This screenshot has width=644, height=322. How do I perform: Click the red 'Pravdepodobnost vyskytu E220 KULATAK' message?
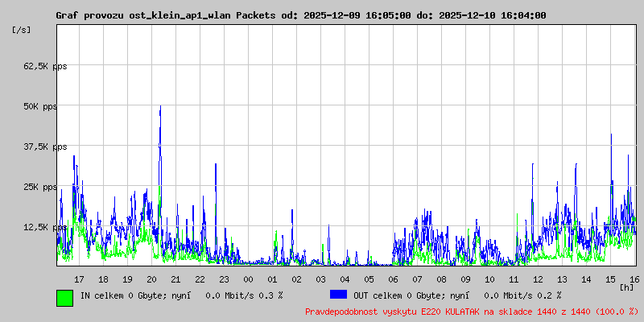[x=472, y=312]
